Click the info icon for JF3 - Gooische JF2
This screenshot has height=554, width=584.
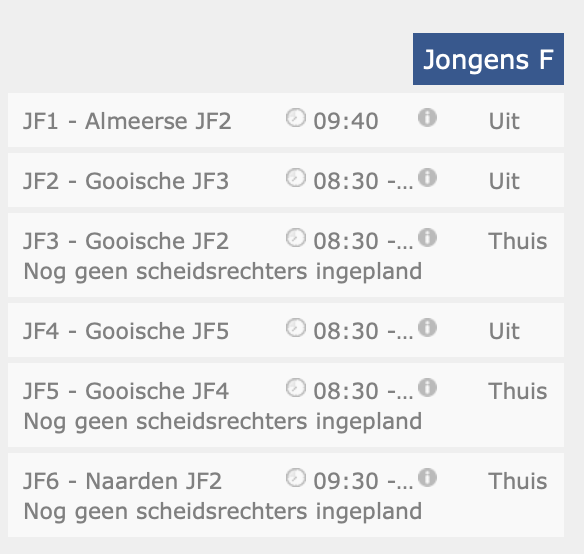(427, 238)
